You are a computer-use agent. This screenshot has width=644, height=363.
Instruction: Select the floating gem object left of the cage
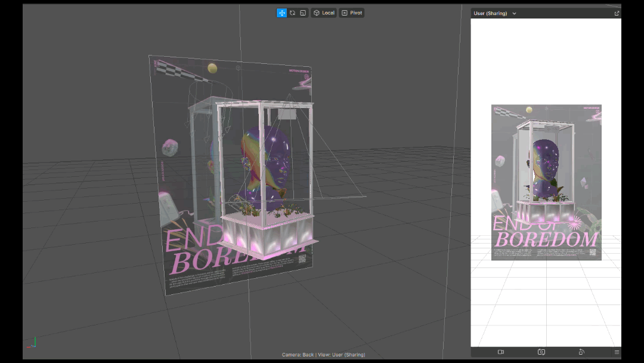[170, 147]
